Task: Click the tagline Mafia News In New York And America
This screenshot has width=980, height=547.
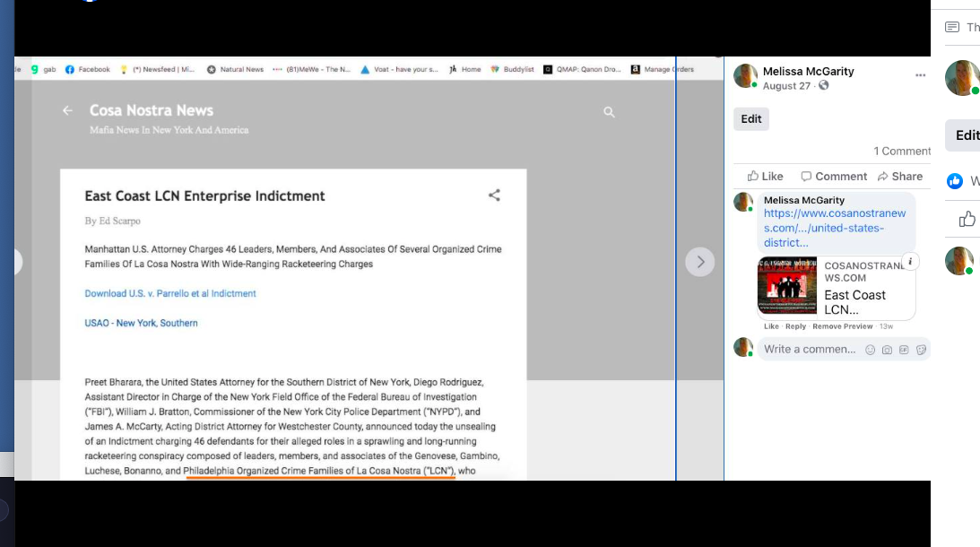Action: 169,130
